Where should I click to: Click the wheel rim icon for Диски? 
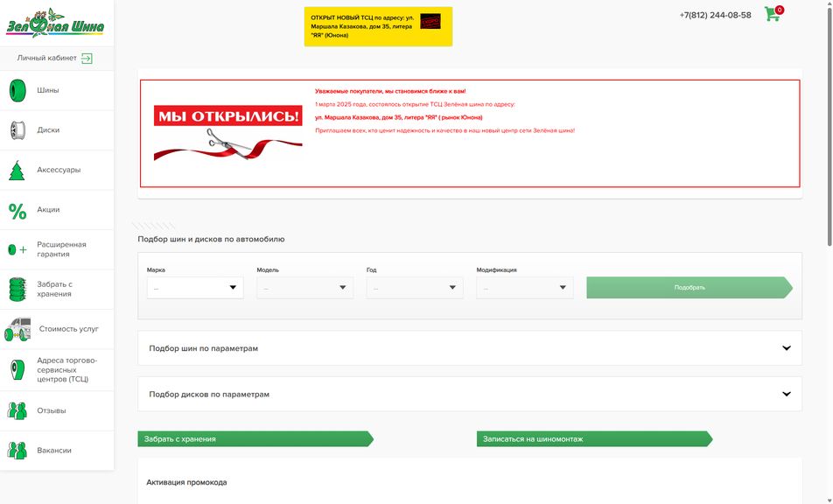[x=17, y=130]
